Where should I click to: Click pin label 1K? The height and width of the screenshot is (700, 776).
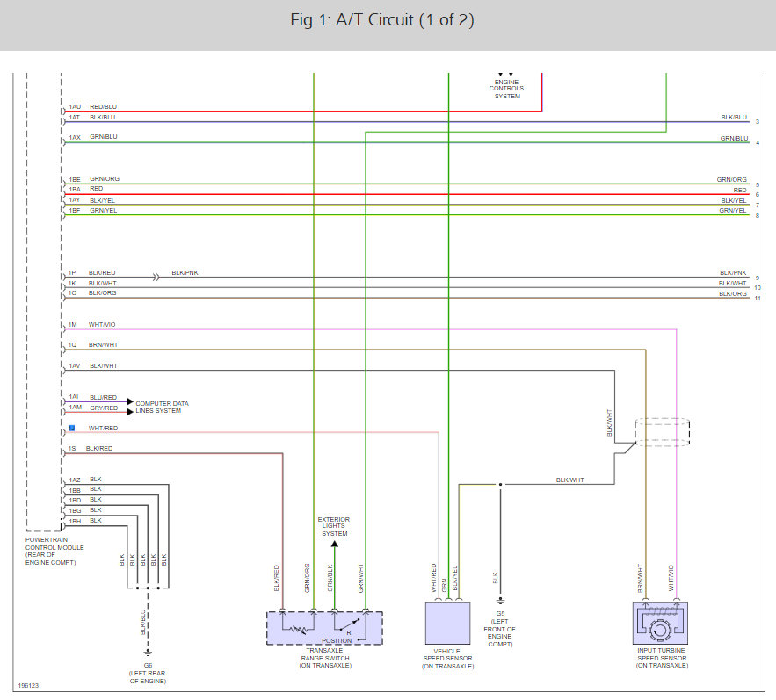click(72, 284)
